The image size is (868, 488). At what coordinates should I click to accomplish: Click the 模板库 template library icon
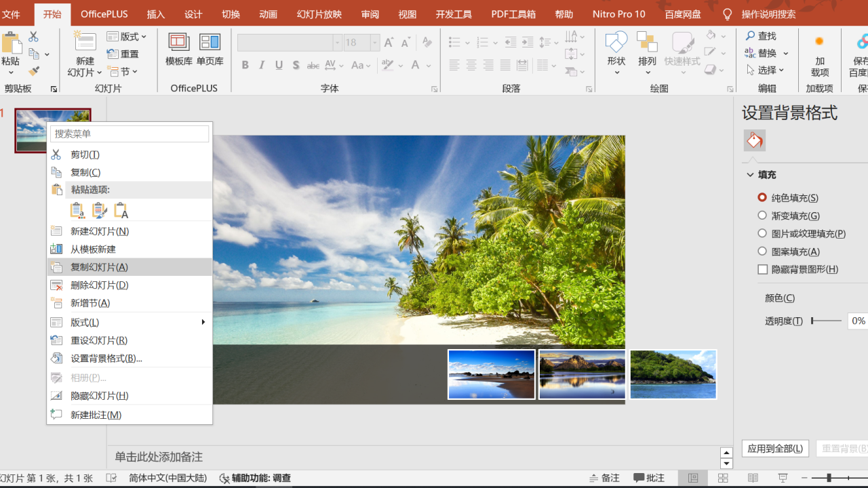(x=179, y=43)
